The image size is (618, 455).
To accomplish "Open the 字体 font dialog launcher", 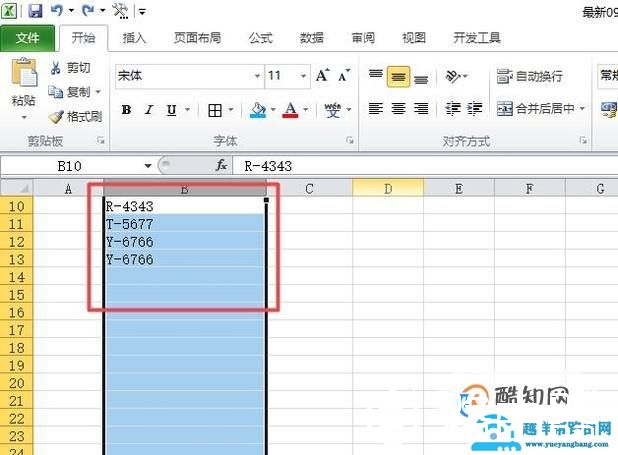I will tap(349, 140).
